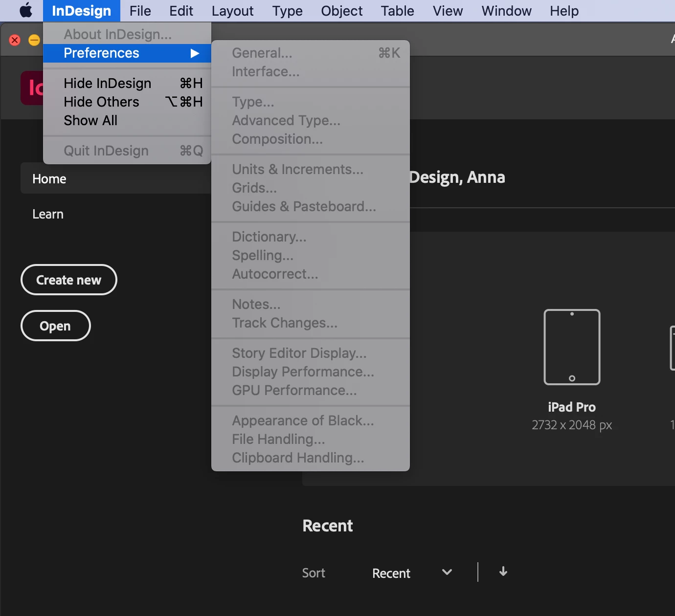Open Notes preferences
Viewport: 675px width, 616px height.
coord(311,304)
